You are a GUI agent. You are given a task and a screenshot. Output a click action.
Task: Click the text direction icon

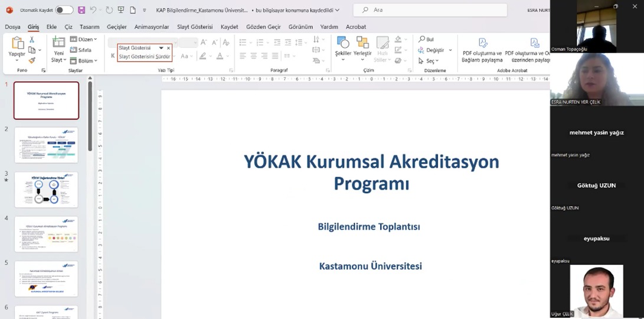tap(316, 40)
